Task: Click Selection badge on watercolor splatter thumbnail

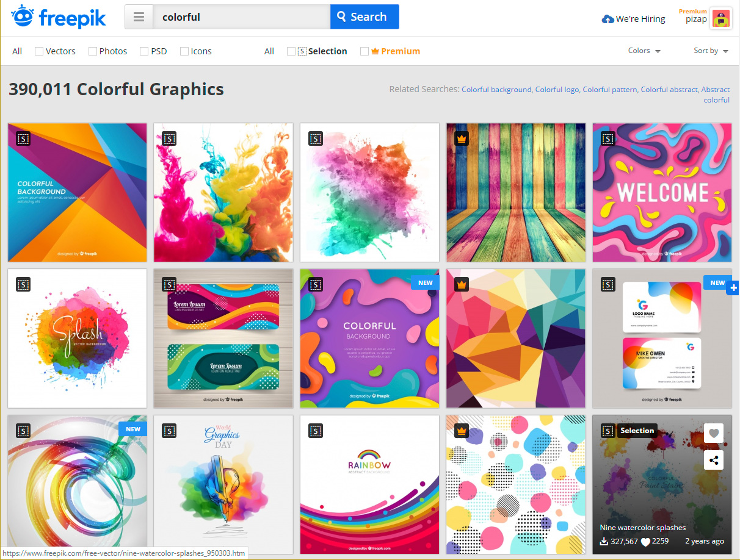Action: 316,139
